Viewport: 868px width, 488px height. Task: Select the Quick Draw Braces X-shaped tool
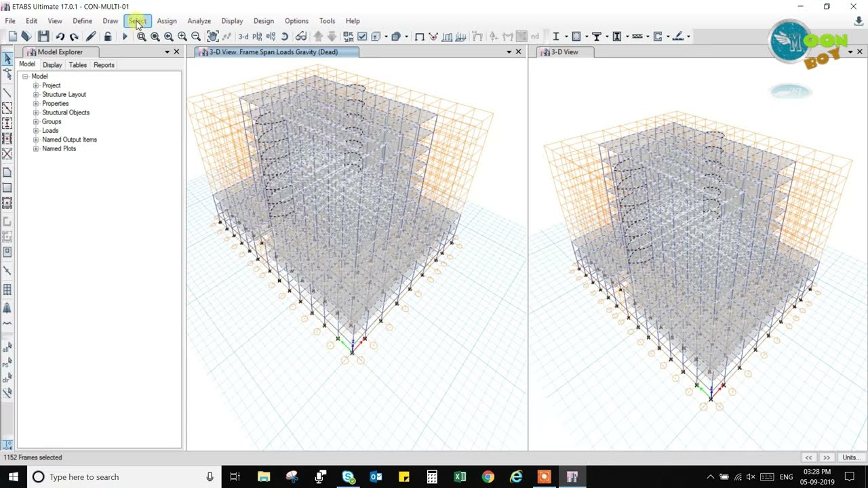(7, 154)
